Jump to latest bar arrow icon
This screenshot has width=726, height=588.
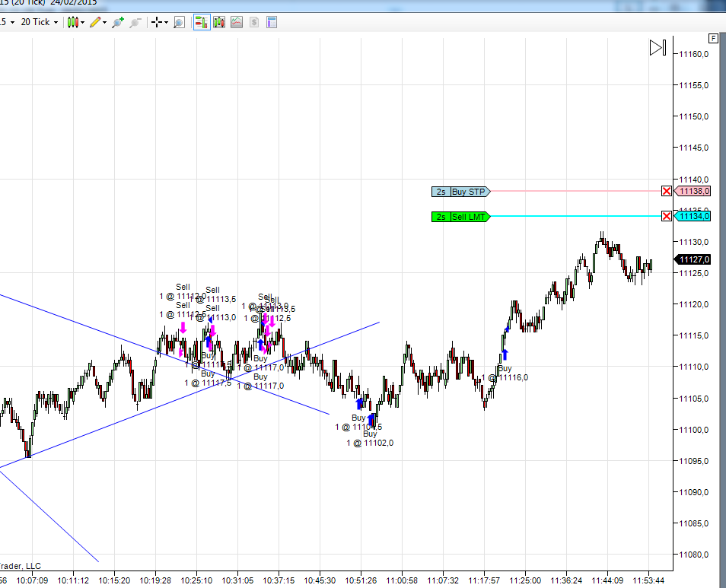tap(658, 48)
